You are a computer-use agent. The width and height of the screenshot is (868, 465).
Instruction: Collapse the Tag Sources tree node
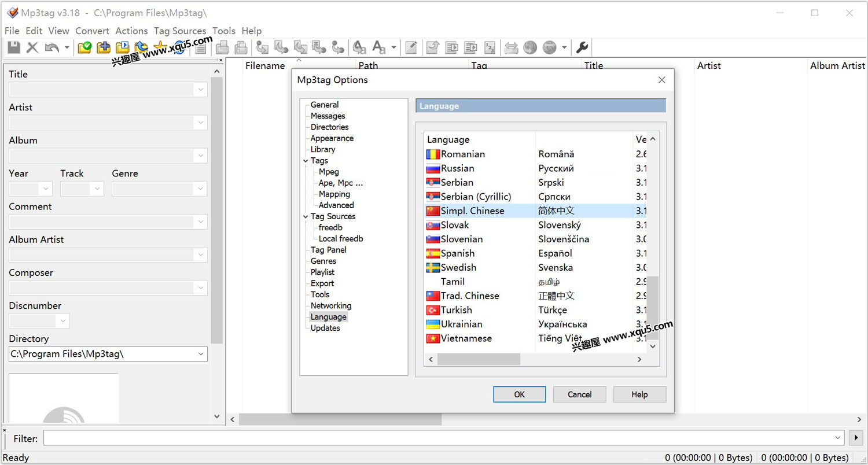tap(306, 216)
